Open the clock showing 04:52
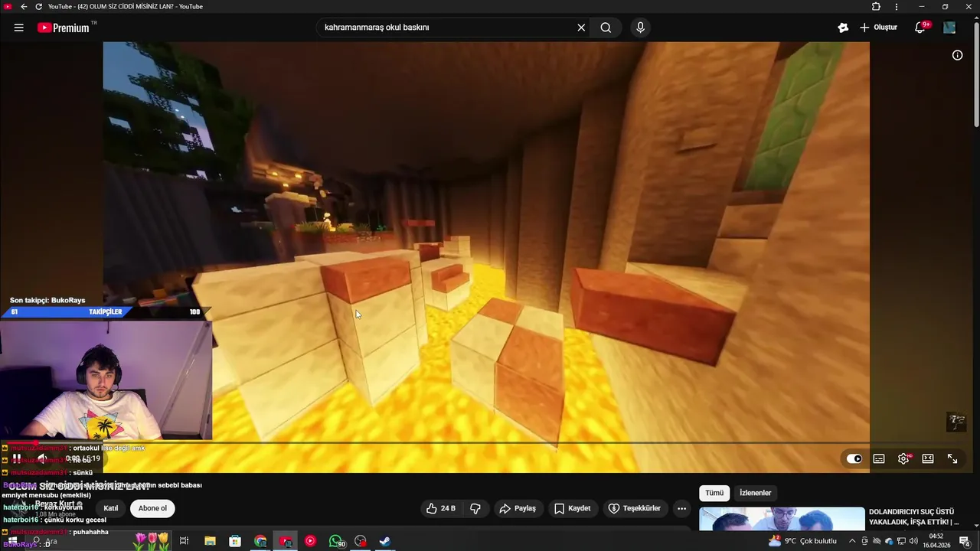980x551 pixels. 936,541
